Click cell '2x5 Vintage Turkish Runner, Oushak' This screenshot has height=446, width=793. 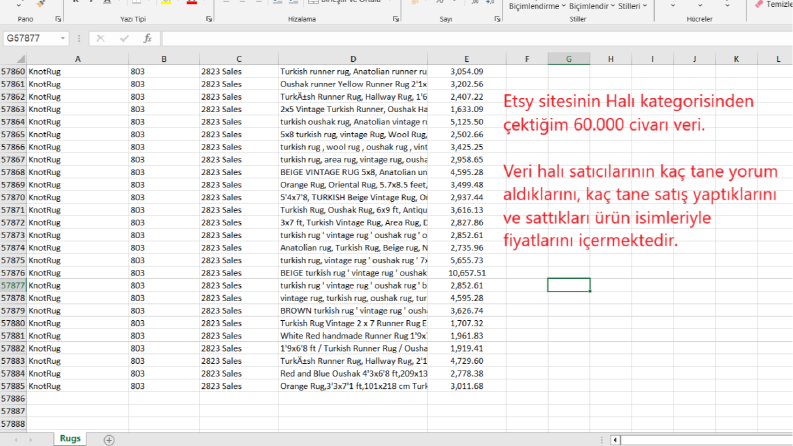(353, 109)
